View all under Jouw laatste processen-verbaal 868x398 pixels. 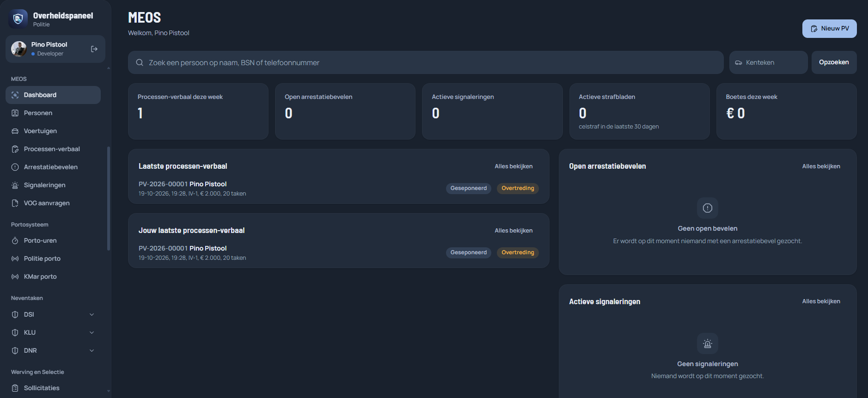(513, 231)
